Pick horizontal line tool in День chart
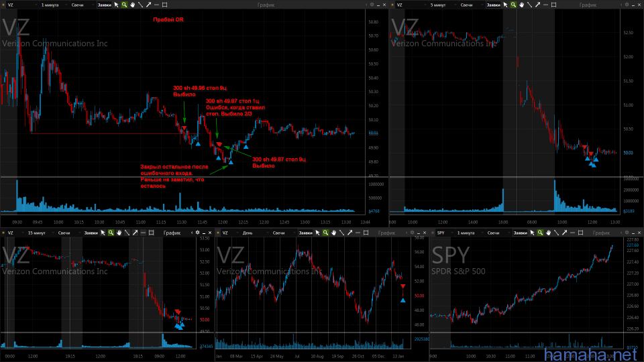The height and width of the screenshot is (362, 644). (x=358, y=233)
